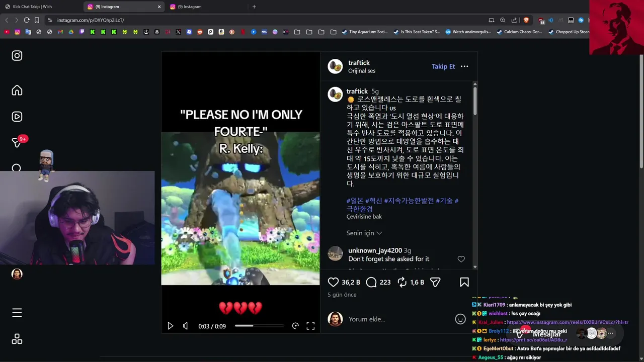This screenshot has width=644, height=362.
Task: Open the first bookmarks folder
Action: [297, 32]
